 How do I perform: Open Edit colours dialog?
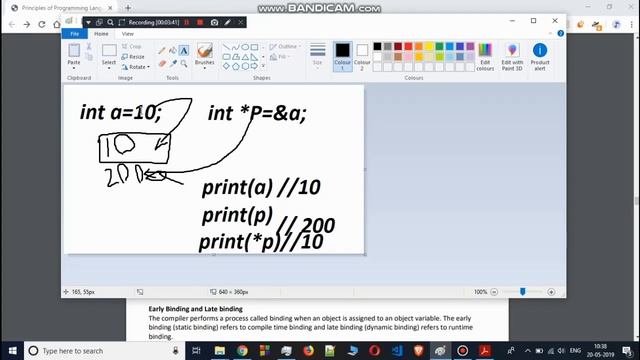pyautogui.click(x=485, y=57)
